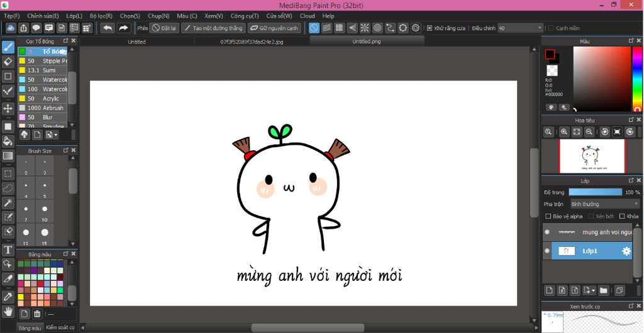
Task: Select the Sumi brush
Action: coord(42,70)
